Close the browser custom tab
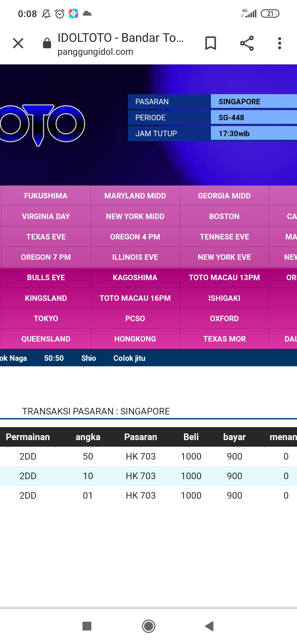The image size is (297, 644). pos(18,43)
